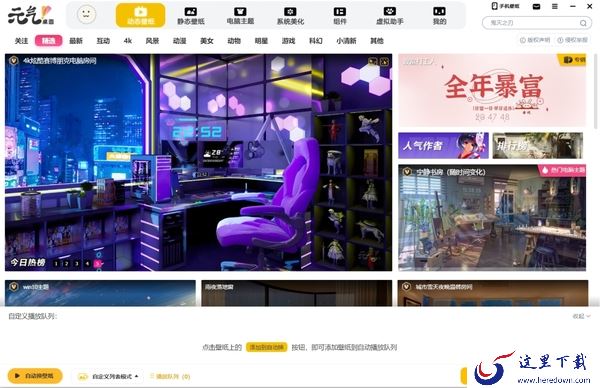Go to hot-list slide 2
This screenshot has height=388, width=600.
(67, 263)
